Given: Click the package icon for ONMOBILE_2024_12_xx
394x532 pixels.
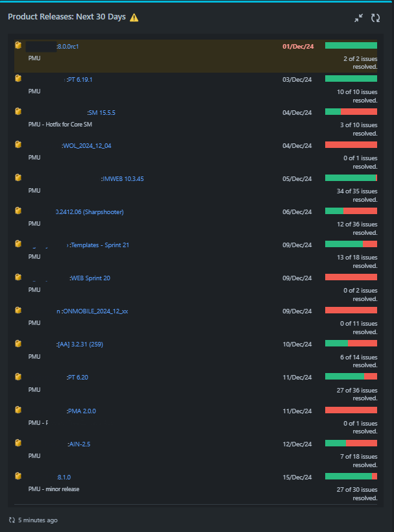Looking at the screenshot, I should [x=18, y=310].
